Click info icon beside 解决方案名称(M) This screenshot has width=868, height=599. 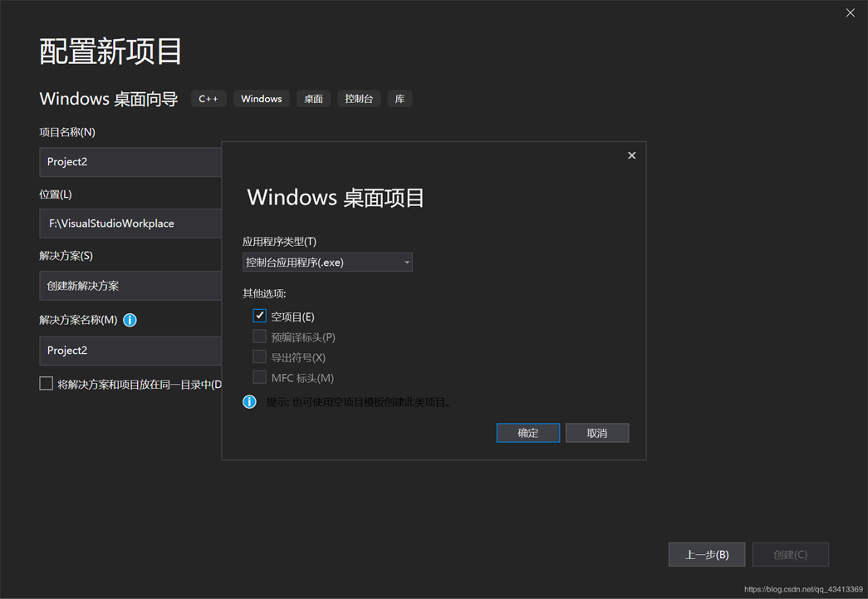point(130,320)
